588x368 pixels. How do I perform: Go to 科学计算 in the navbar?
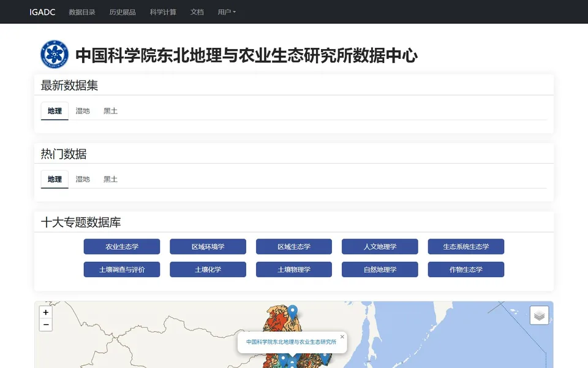pyautogui.click(x=163, y=12)
